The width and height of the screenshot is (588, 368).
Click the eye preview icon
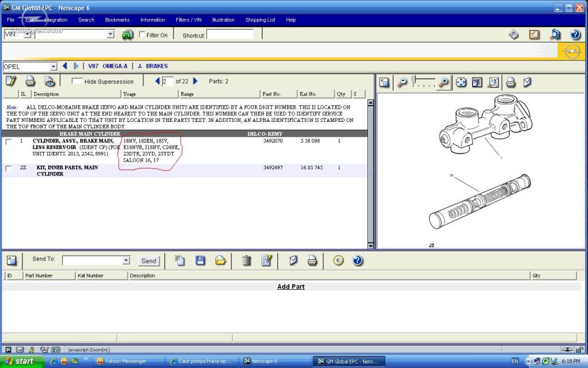click(50, 81)
